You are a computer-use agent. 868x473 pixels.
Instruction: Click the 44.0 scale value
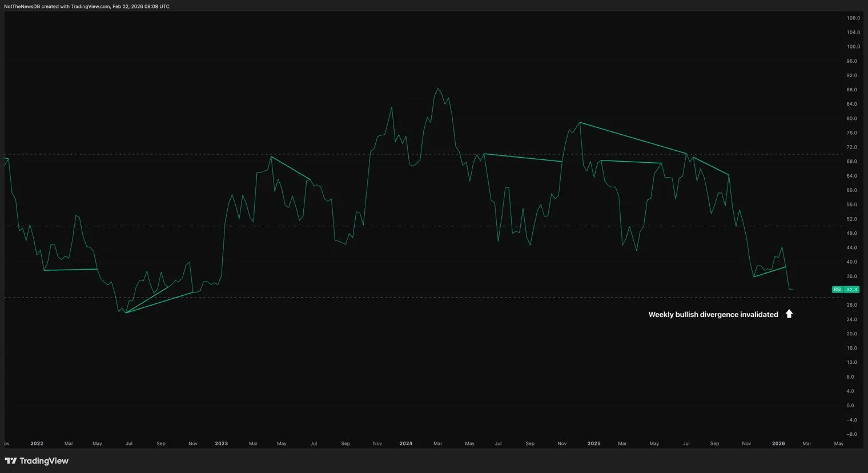[851, 248]
